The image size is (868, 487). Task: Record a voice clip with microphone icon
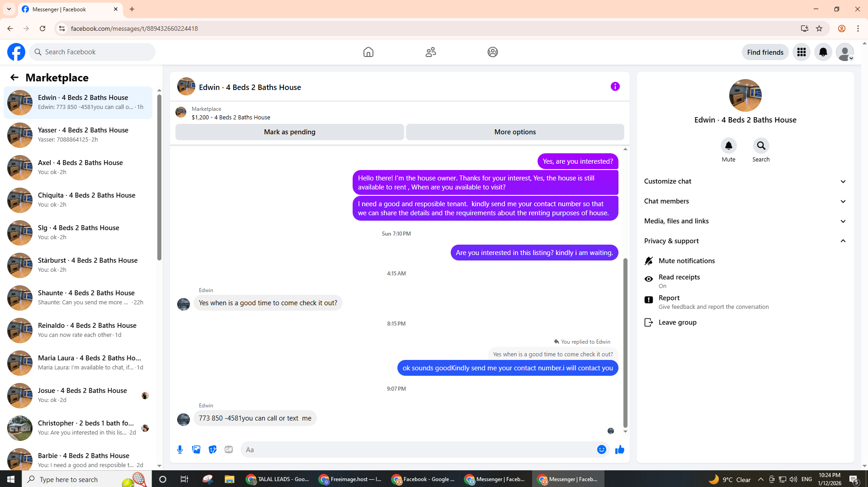(180, 449)
